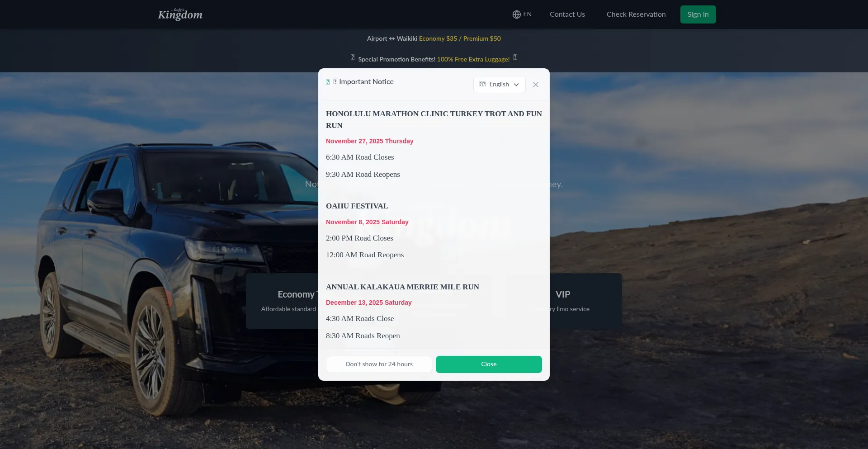Click the flag icon in language selector
This screenshot has height=449, width=868.
tap(482, 84)
